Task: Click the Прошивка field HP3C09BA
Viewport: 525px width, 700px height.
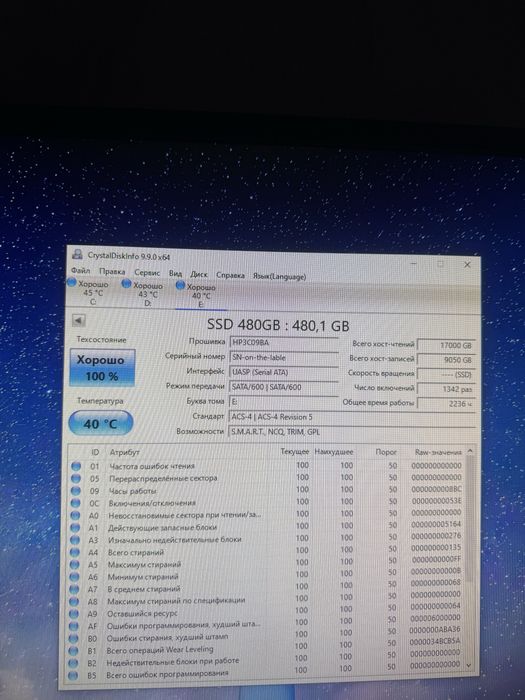Action: [x=284, y=342]
